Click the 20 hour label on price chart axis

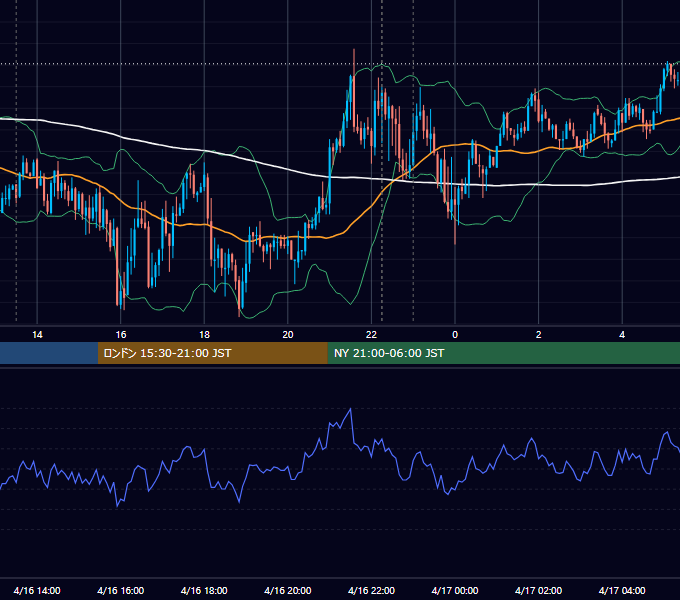pyautogui.click(x=288, y=335)
